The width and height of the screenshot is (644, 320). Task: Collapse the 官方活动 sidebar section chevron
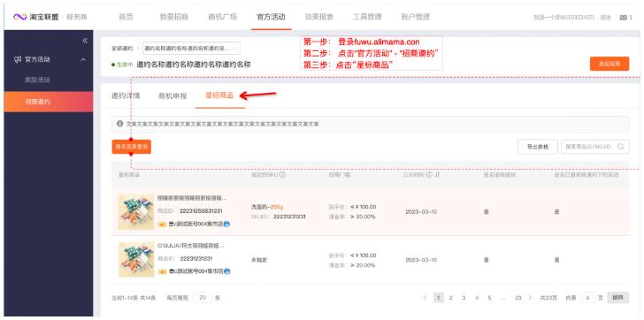[x=83, y=60]
